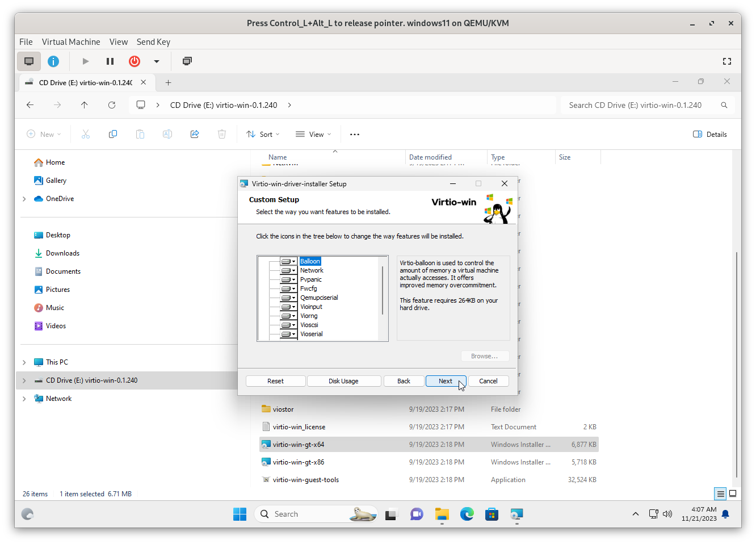This screenshot has height=544, width=756.
Task: Open the Chat taskbar icon
Action: (x=417, y=514)
